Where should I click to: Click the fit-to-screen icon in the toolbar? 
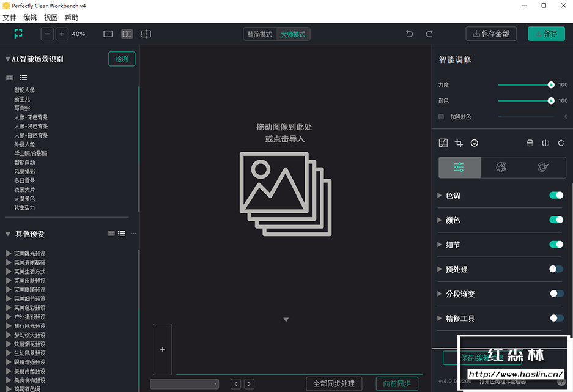[18, 34]
